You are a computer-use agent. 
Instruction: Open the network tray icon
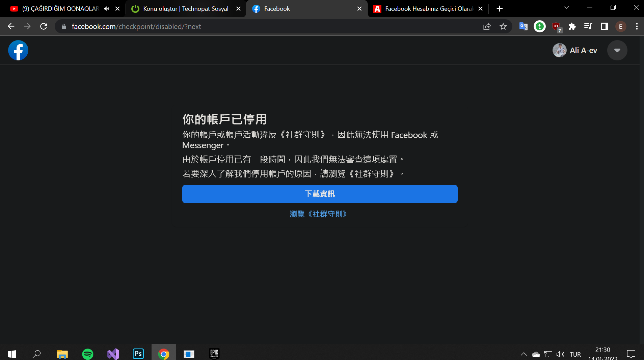[x=548, y=354]
